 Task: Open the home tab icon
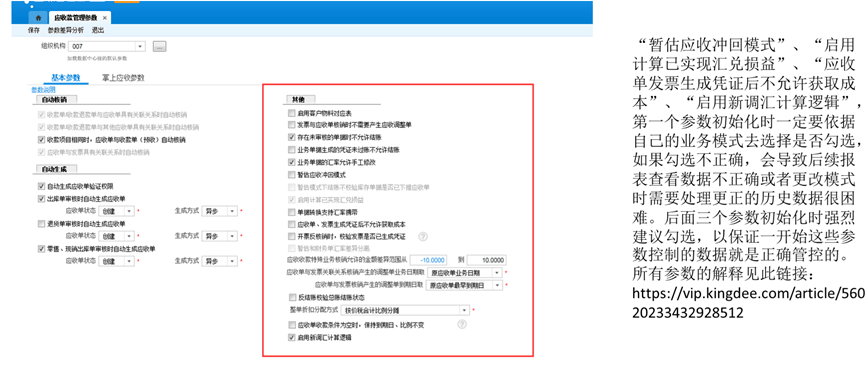pos(38,18)
